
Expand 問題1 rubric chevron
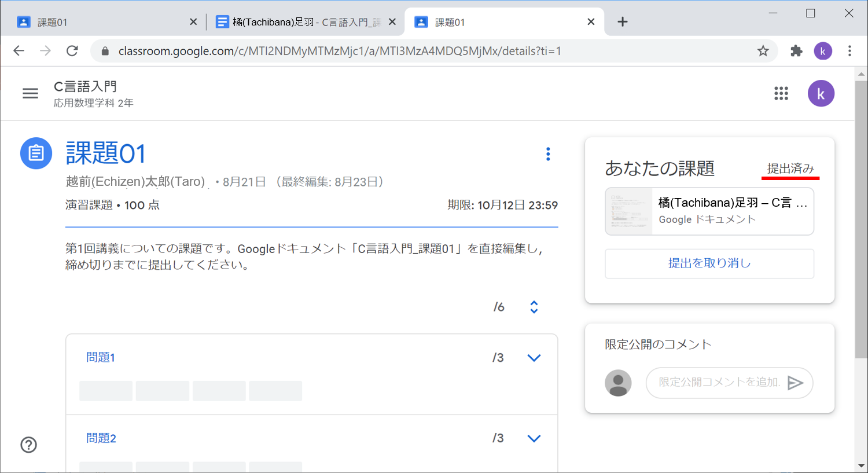pos(534,358)
